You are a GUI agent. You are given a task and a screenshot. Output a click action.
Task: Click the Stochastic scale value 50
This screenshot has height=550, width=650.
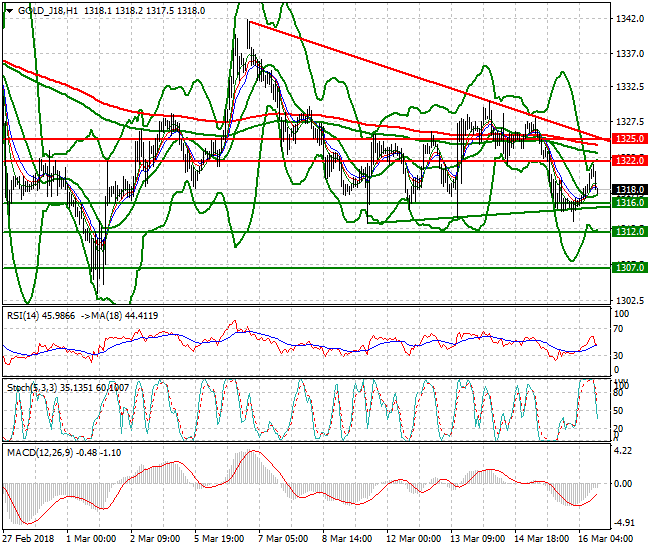click(618, 411)
